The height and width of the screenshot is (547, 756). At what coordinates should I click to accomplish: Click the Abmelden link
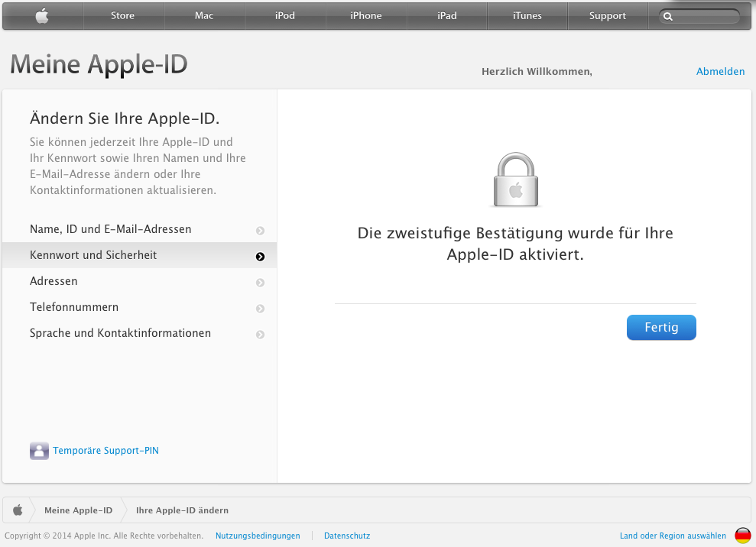coord(720,71)
